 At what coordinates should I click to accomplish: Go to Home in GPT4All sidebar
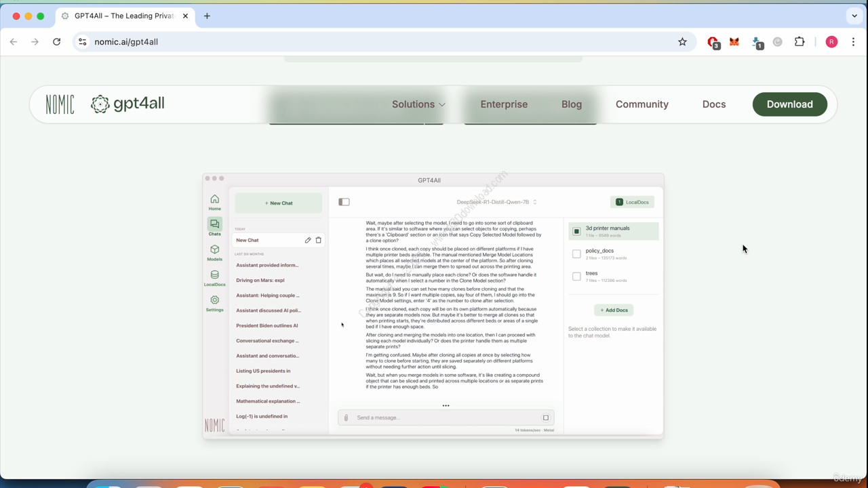pos(214,202)
